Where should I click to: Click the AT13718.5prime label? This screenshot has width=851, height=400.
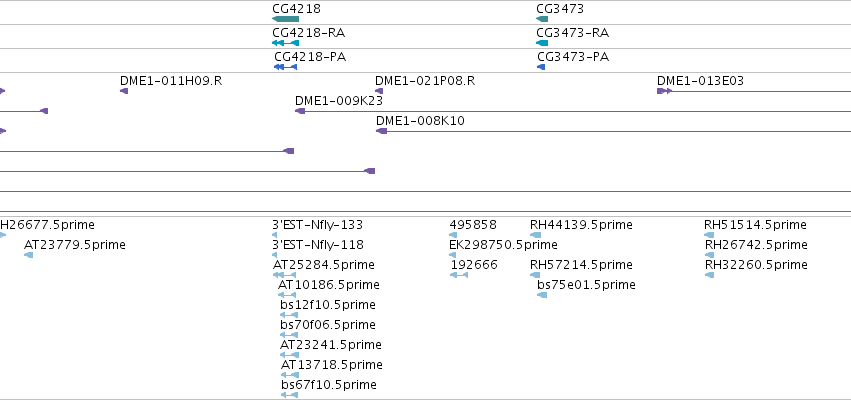[x=332, y=365]
